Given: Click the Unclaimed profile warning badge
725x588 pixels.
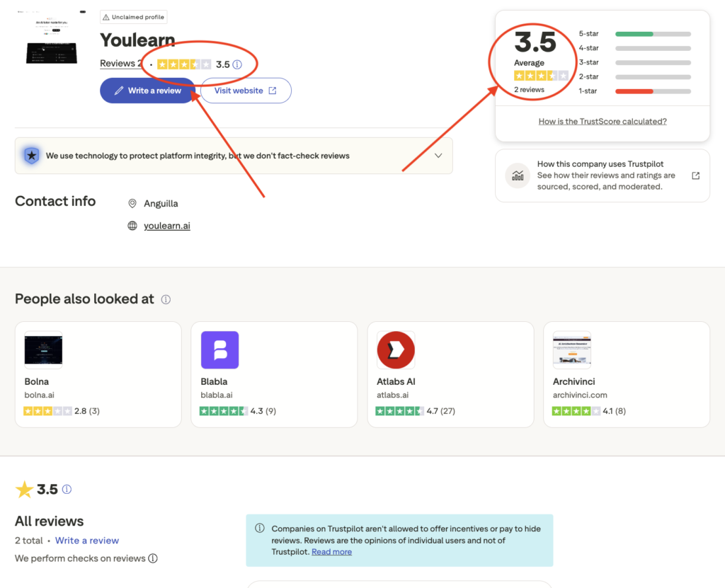Looking at the screenshot, I should pyautogui.click(x=134, y=17).
